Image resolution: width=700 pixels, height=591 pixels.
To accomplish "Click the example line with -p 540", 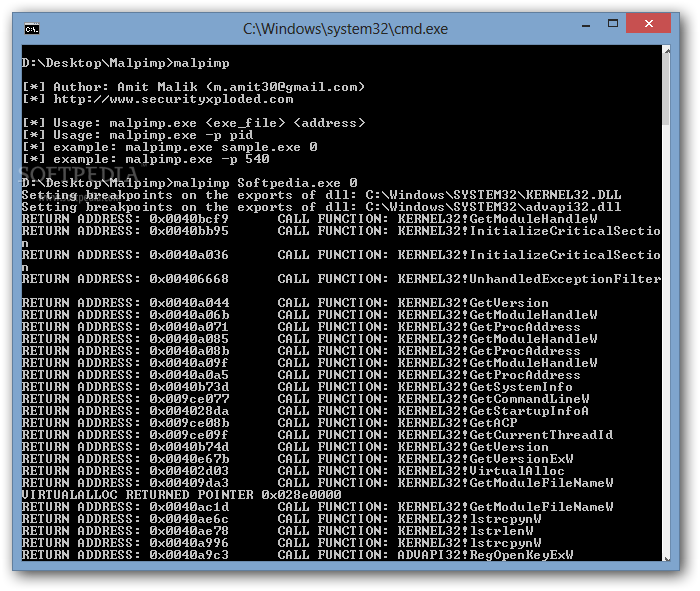I will tap(146, 159).
